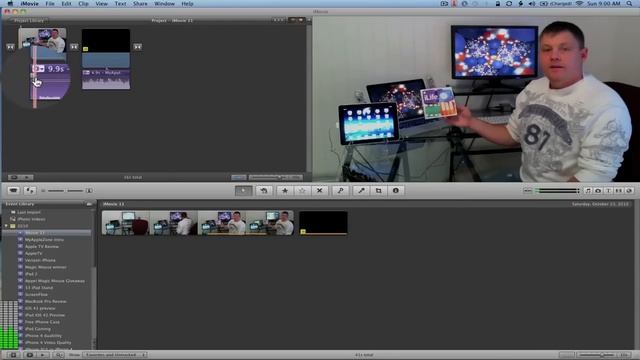
Task: Open the crop and rotate tool
Action: 378,191
